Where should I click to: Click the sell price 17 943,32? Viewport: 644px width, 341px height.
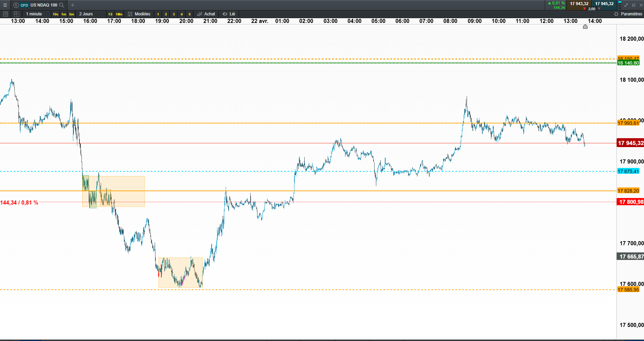579,4
